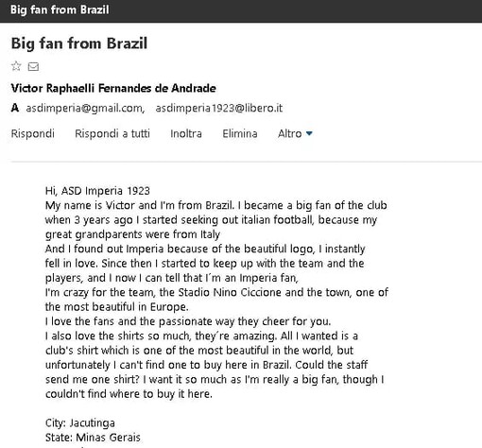Click the Stadio Nino Ciccione text
The height and width of the screenshot is (448, 482).
coord(230,292)
